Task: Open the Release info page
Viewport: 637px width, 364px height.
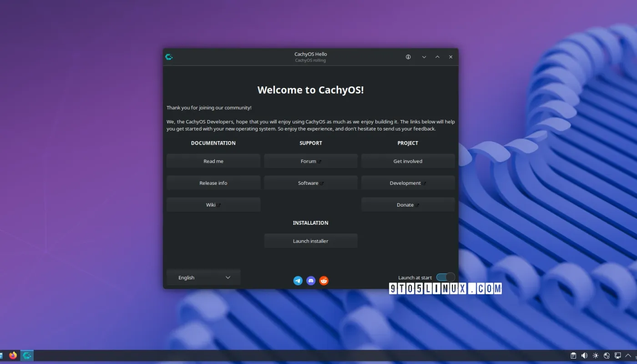Action: tap(213, 183)
